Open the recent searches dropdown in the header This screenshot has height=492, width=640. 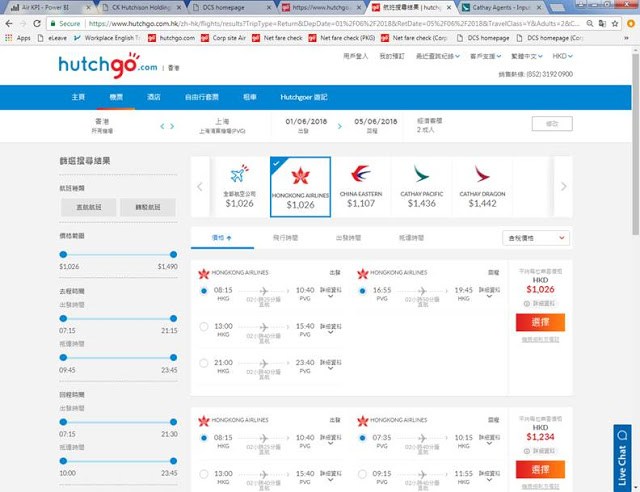(x=438, y=56)
